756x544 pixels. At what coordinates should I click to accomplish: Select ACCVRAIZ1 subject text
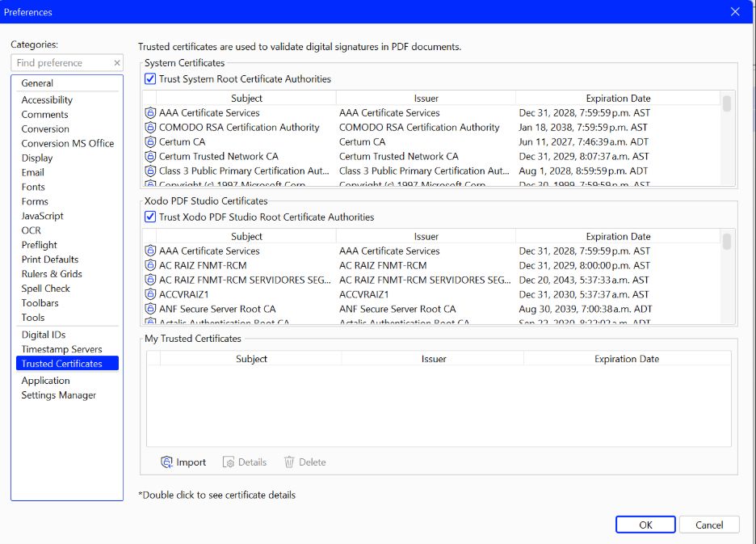183,294
